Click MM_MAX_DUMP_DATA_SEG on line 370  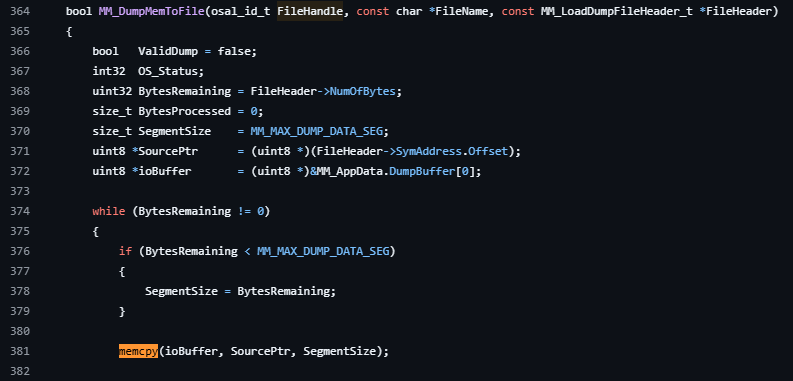[x=317, y=131]
